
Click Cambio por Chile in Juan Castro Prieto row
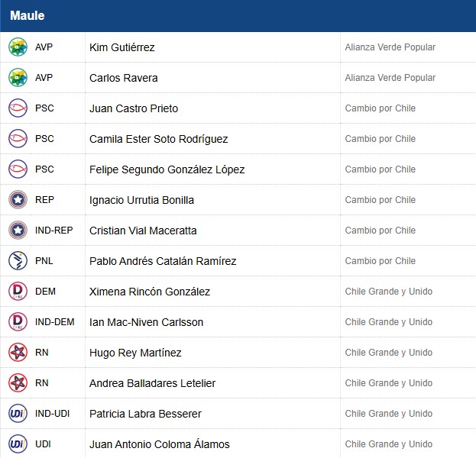point(380,108)
